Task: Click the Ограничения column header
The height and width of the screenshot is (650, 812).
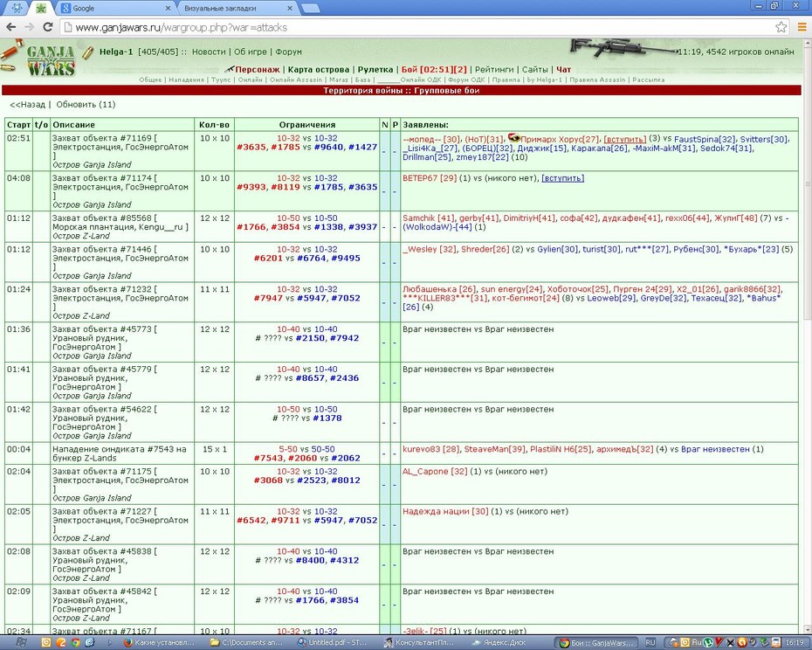Action: [x=307, y=125]
